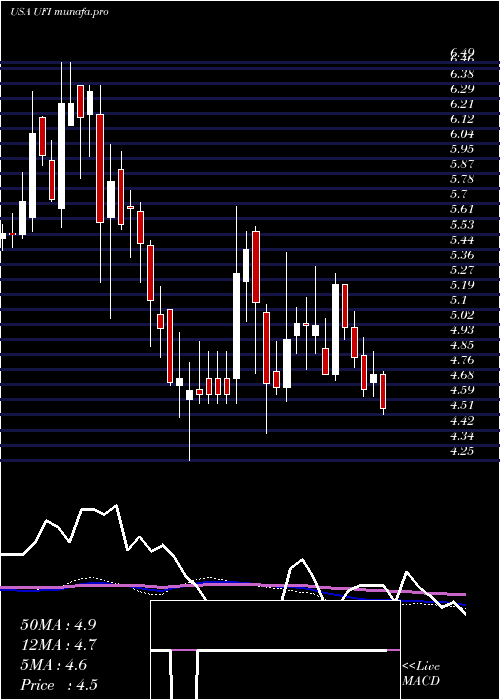500x700 pixels.
Task: Pick the 4.93 price axis label
Action: click(462, 330)
